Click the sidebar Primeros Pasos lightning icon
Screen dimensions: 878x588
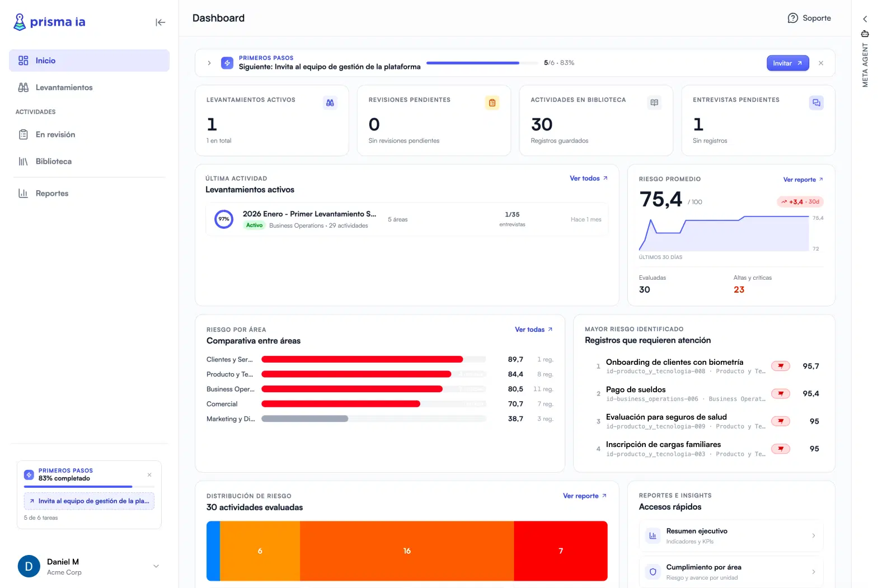pyautogui.click(x=29, y=474)
